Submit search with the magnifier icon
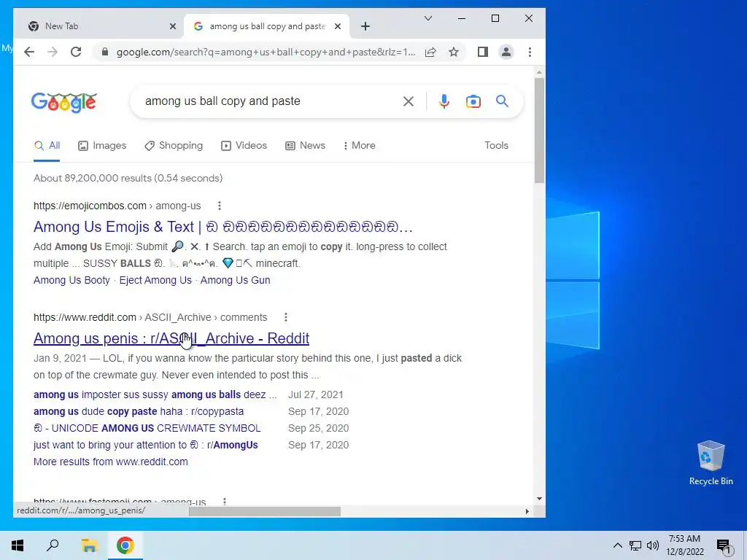 (502, 101)
